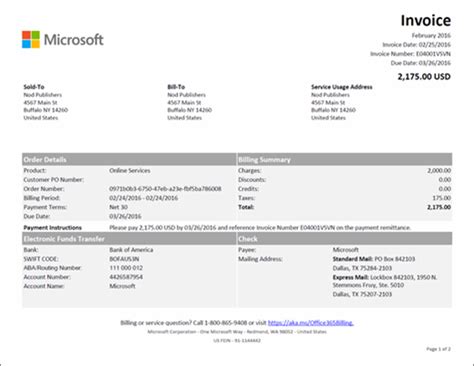Click the Invoice Date 02/25/2016 line
474x366 pixels.
(x=417, y=45)
